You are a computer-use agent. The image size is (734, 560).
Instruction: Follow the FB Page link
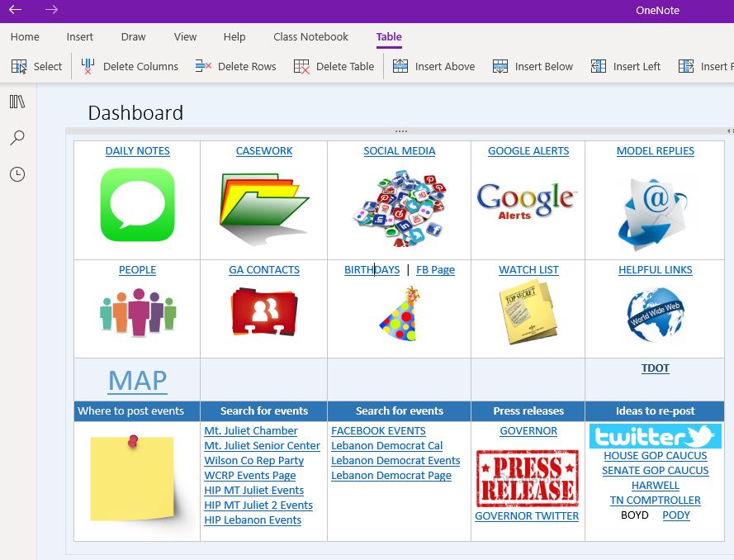tap(435, 270)
